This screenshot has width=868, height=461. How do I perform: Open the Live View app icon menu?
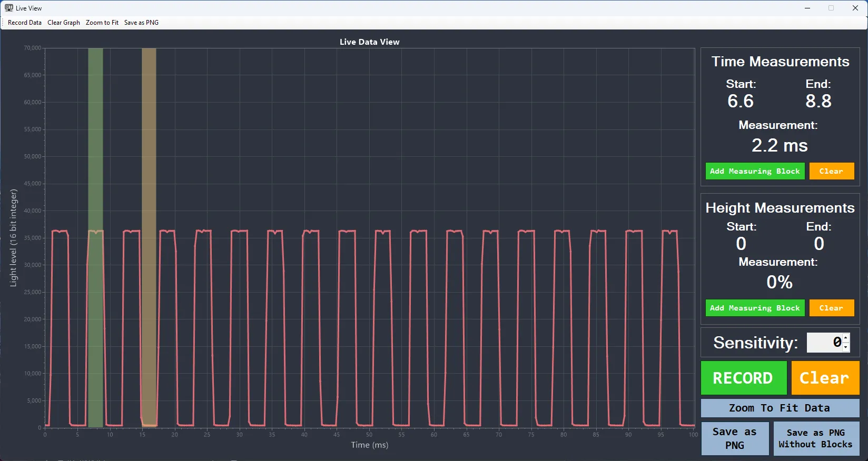(8, 8)
